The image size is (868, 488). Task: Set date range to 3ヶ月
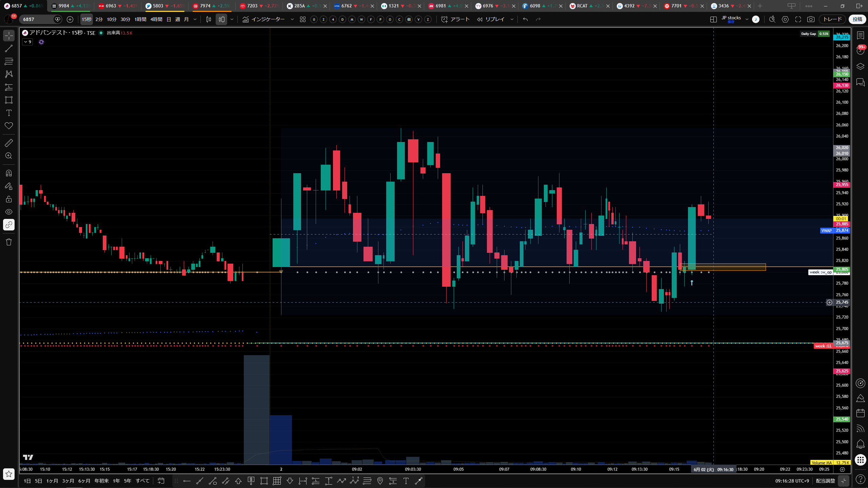coord(68,481)
